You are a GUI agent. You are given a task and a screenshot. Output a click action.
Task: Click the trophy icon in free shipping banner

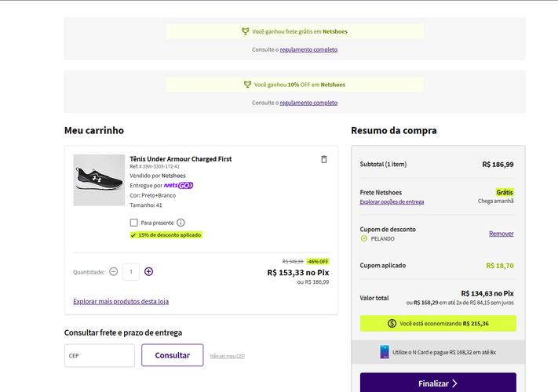coord(246,31)
